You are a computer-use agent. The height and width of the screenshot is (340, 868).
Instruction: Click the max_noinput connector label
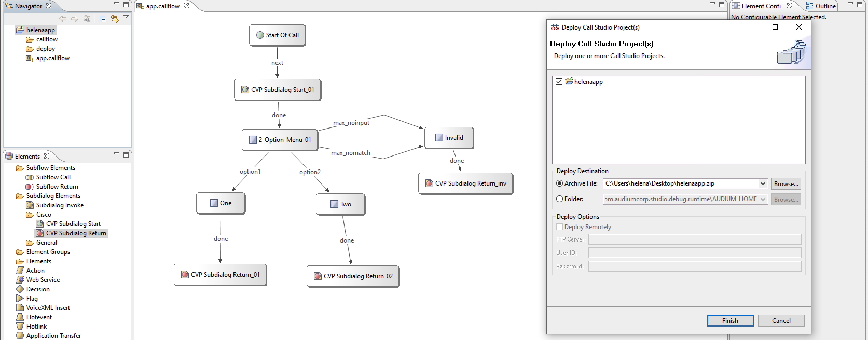(x=351, y=123)
